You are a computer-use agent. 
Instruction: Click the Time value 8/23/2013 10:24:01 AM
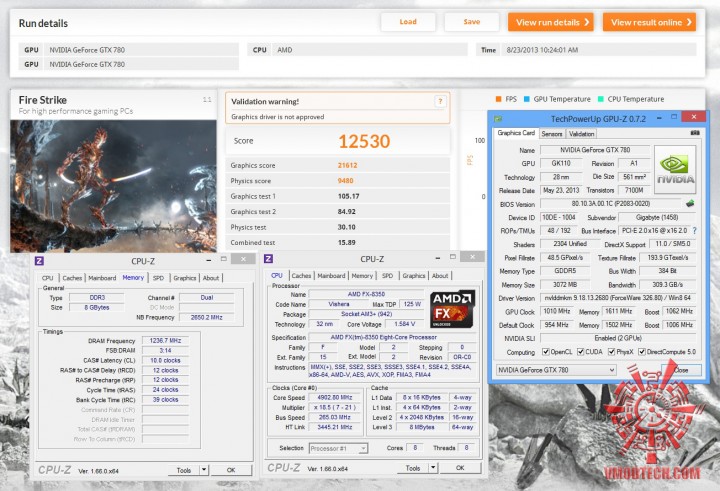point(542,50)
